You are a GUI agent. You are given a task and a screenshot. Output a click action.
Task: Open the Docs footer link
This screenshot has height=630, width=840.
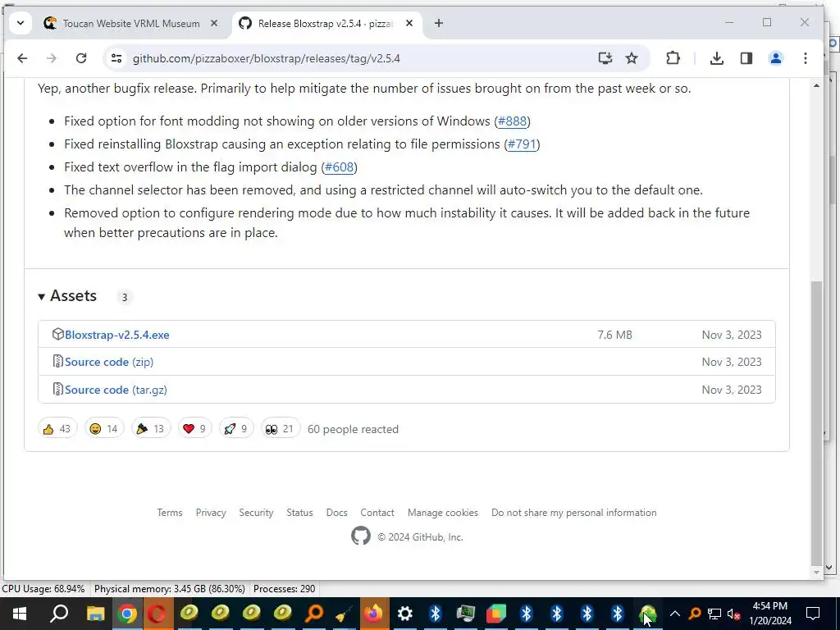tap(336, 513)
